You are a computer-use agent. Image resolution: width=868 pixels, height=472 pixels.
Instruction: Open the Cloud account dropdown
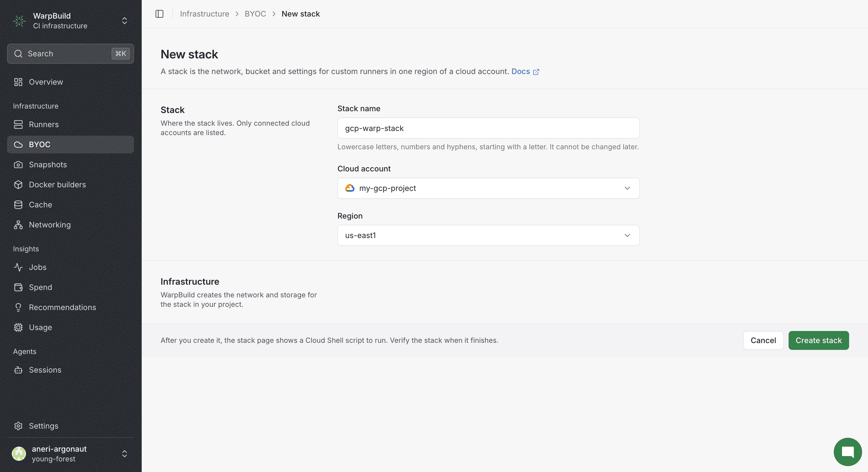[488, 188]
